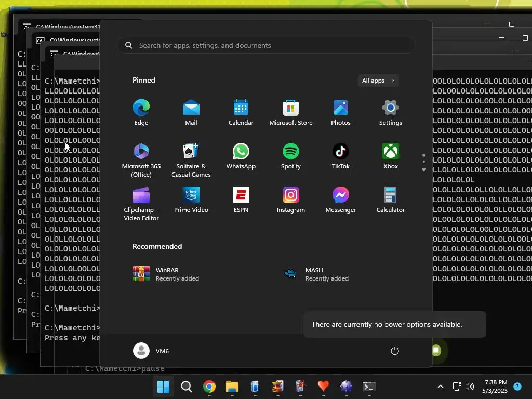Open Microsoft 365 (Office)
This screenshot has height=399, width=532.
click(141, 160)
